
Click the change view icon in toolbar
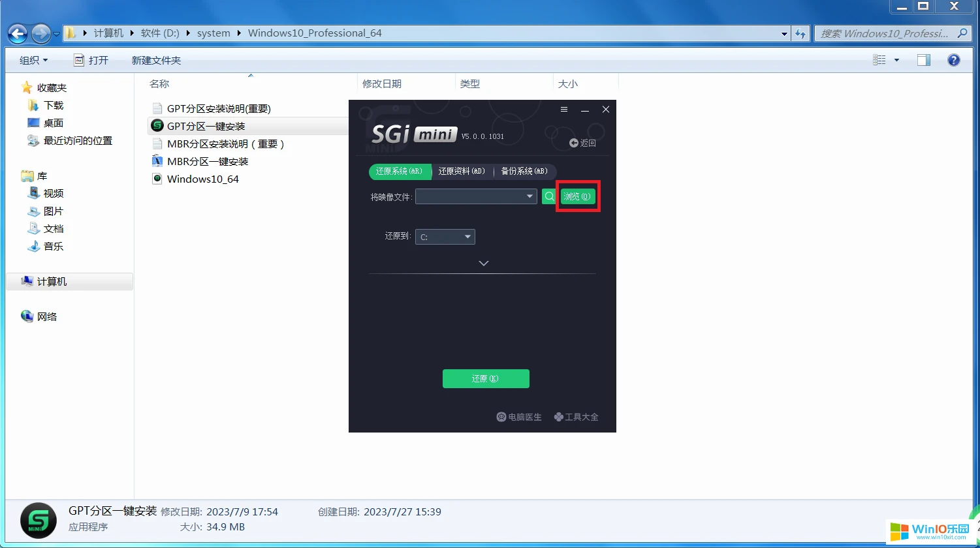pos(879,60)
